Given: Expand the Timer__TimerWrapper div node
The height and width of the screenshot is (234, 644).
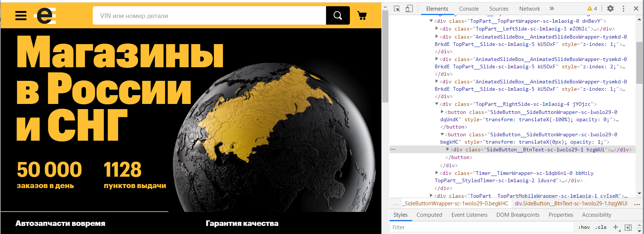Looking at the screenshot, I should point(437,173).
